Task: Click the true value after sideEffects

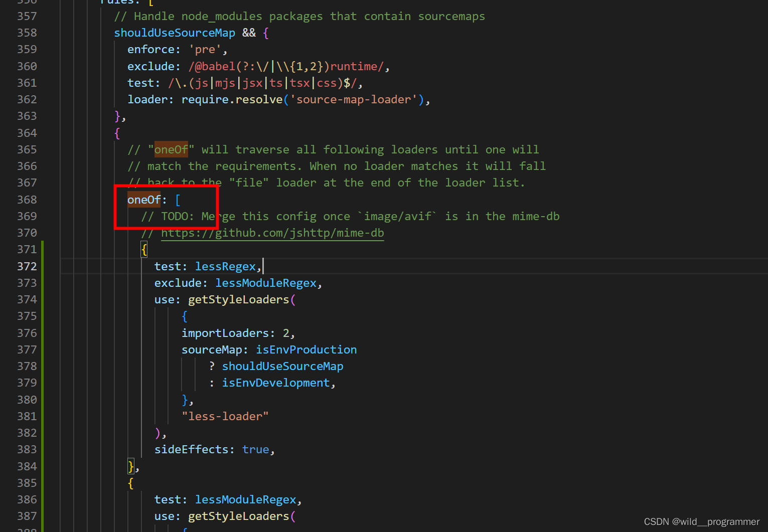Action: pyautogui.click(x=256, y=449)
